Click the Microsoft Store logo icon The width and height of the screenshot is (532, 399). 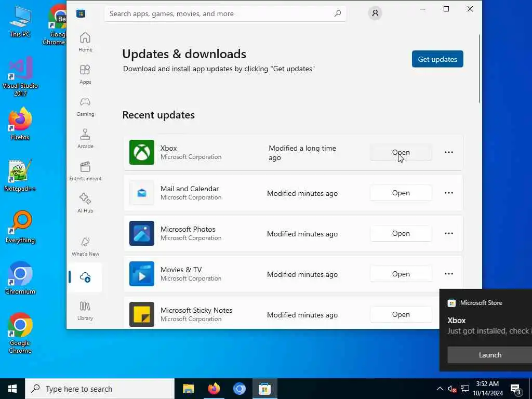pyautogui.click(x=81, y=14)
